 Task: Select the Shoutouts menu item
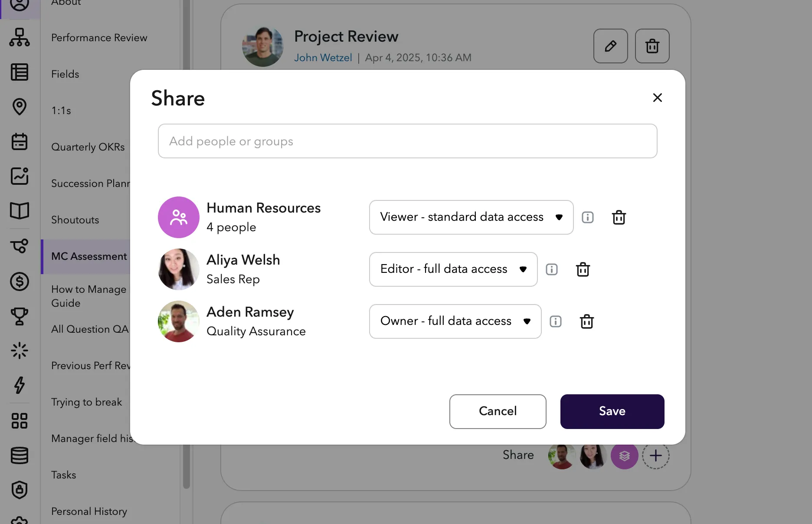75,220
